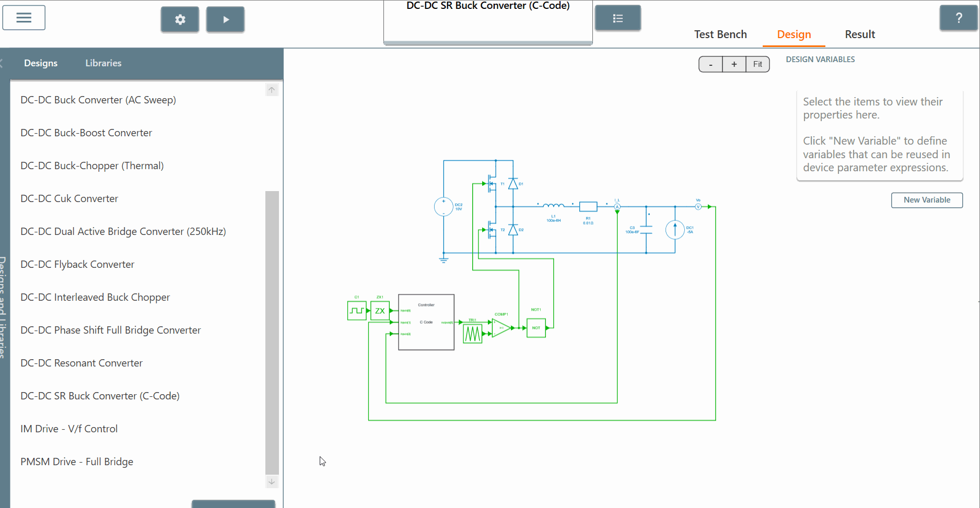This screenshot has width=980, height=508.
Task: Select the I_L ammeter
Action: [617, 207]
